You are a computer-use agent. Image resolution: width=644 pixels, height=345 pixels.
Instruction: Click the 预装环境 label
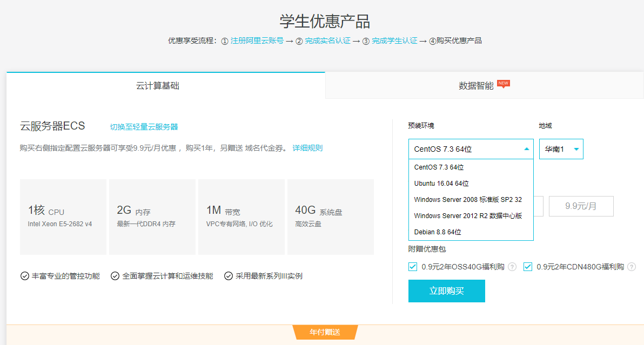(x=421, y=126)
